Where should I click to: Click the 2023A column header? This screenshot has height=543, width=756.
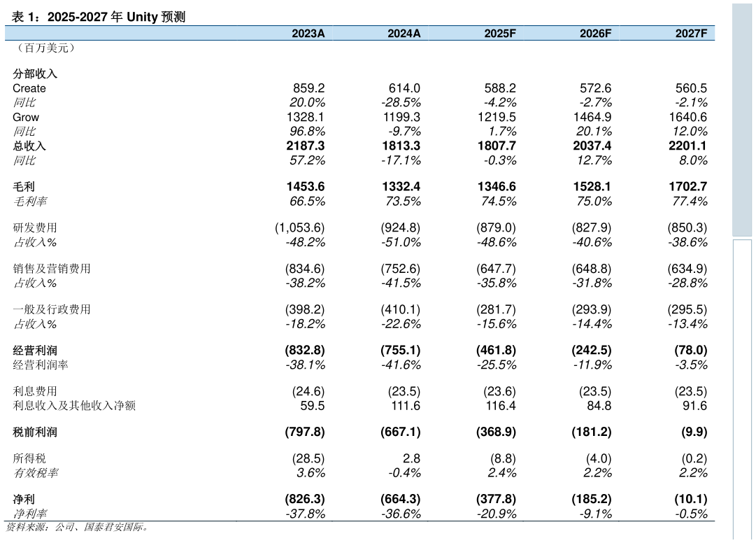pos(308,34)
